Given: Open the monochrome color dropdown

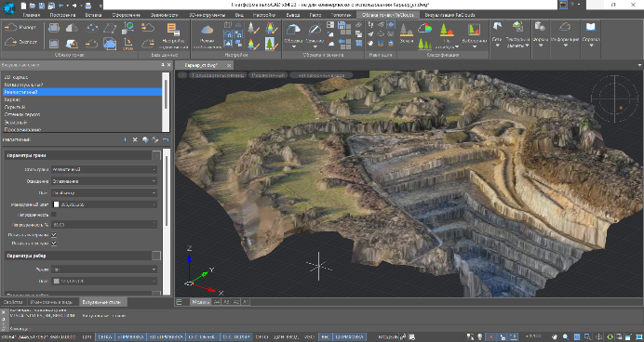Looking at the screenshot, I should point(104,204).
